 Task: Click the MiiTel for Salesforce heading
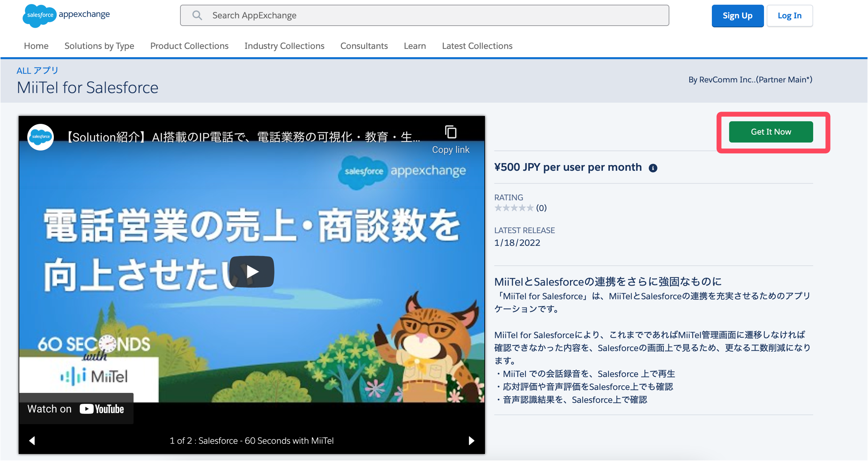coord(87,87)
